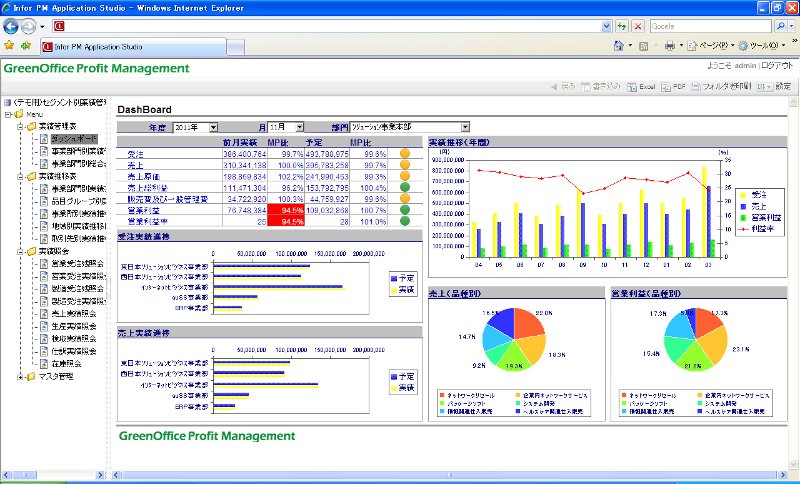Click the browser Forward arrow button

(29, 26)
